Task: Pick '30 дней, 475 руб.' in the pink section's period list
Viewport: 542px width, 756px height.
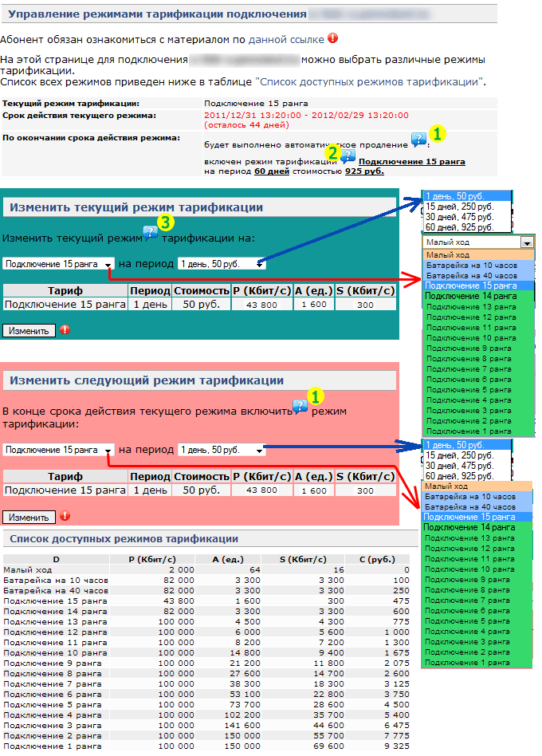Action: tap(467, 466)
